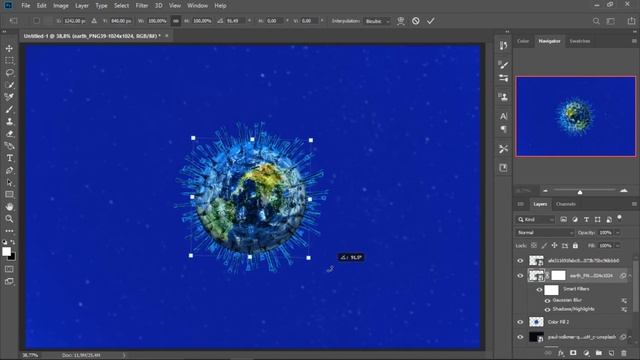Viewport: 640px width, 360px height.
Task: Open the Share icon
Action: click(631, 21)
